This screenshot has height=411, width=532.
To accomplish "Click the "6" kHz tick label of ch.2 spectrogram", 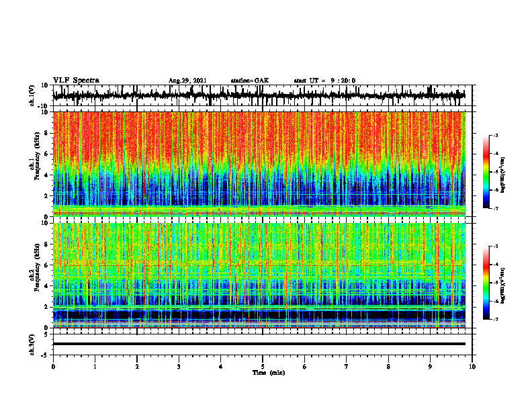I will tap(46, 265).
